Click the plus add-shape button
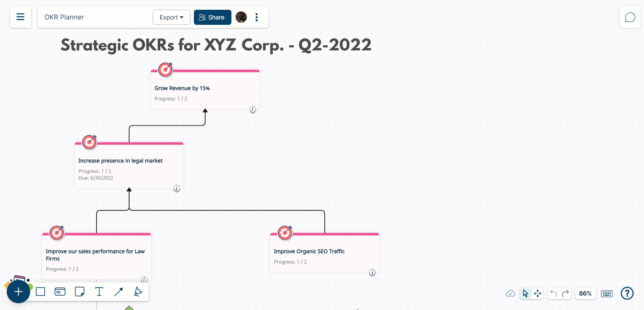This screenshot has width=644, height=310. [18, 292]
